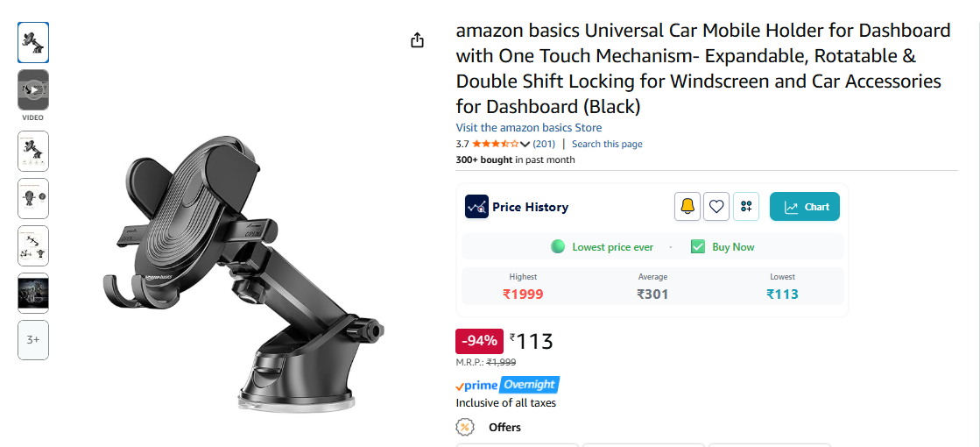Click the share icon above product image
Screen dimensions: 980x447
417,40
